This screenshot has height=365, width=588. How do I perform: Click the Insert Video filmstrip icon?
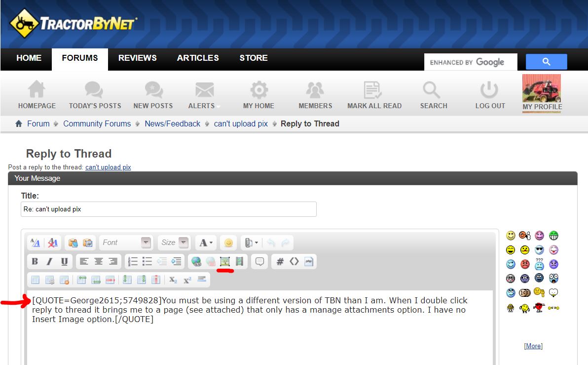(x=239, y=261)
